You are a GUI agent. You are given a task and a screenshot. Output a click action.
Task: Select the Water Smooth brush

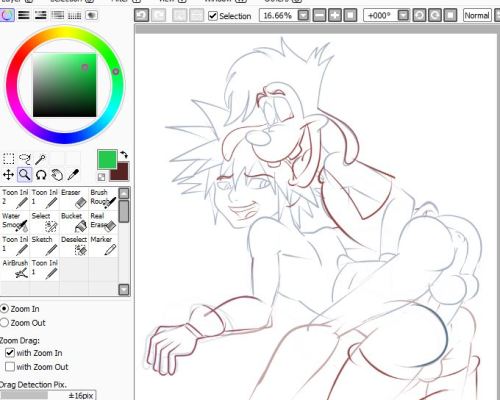(15, 222)
